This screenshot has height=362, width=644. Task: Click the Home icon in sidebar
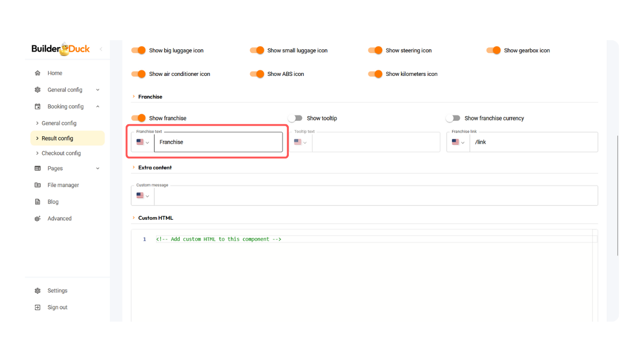(38, 73)
